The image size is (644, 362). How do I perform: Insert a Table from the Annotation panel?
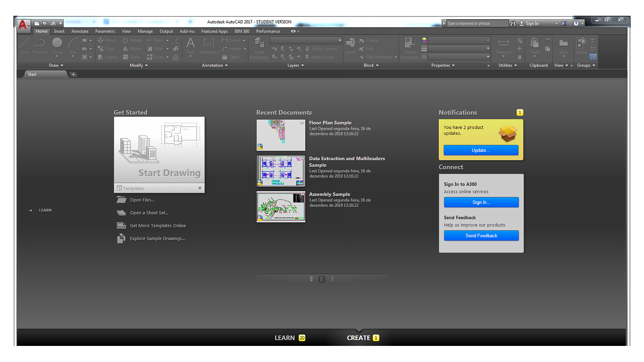coord(231,57)
